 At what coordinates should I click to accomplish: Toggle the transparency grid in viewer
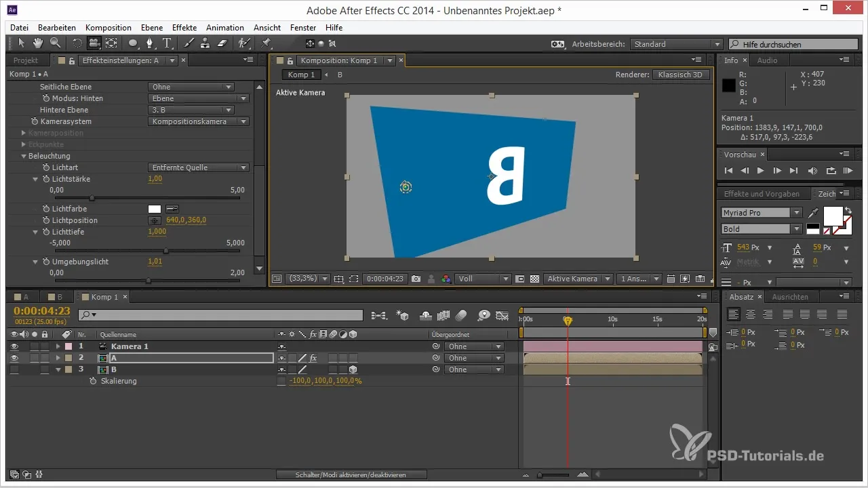point(534,279)
